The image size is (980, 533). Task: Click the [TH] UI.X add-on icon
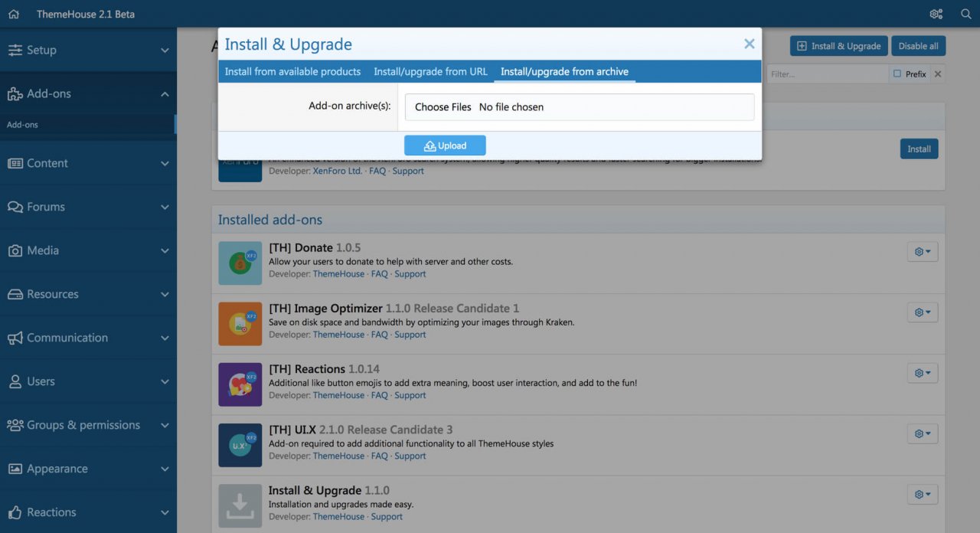240,445
